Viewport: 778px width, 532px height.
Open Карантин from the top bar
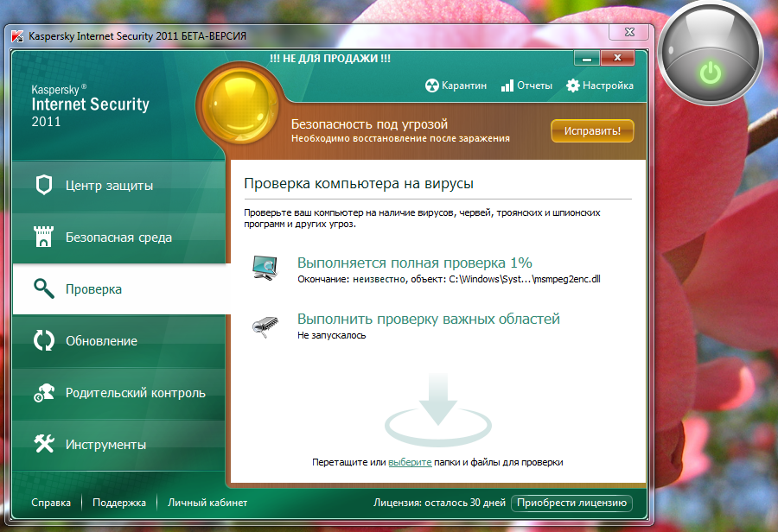(456, 85)
